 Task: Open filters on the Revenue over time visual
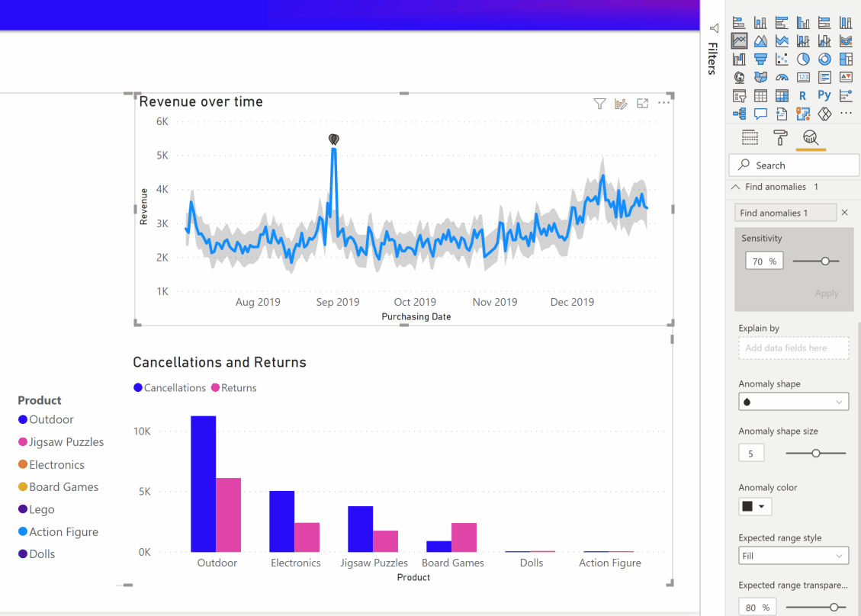coord(599,103)
